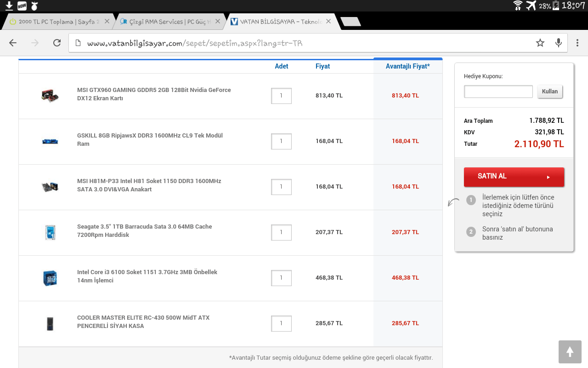588x368 pixels.
Task: Switch to the 2000 TL PC Toplama tab
Action: pos(59,22)
